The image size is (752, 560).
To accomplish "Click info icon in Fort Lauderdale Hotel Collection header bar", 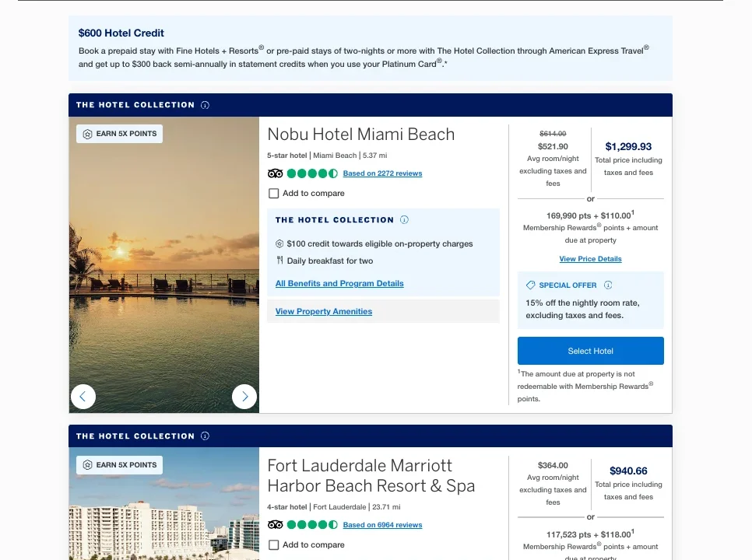I will click(205, 436).
